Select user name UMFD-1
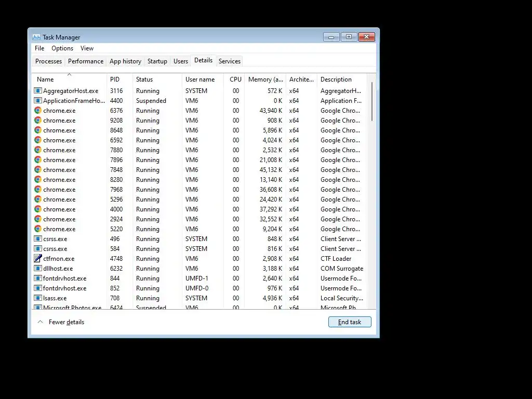The width and height of the screenshot is (532, 399). [x=197, y=278]
